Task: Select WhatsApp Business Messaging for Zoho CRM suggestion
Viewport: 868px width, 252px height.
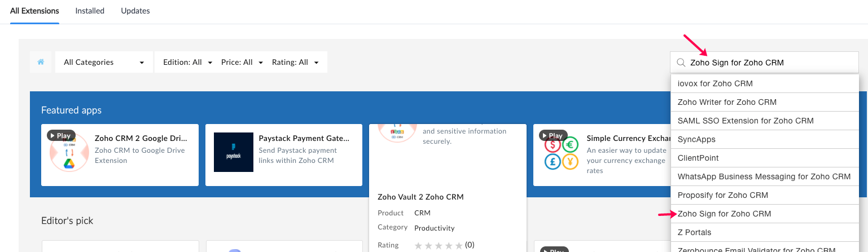Action: (x=765, y=176)
